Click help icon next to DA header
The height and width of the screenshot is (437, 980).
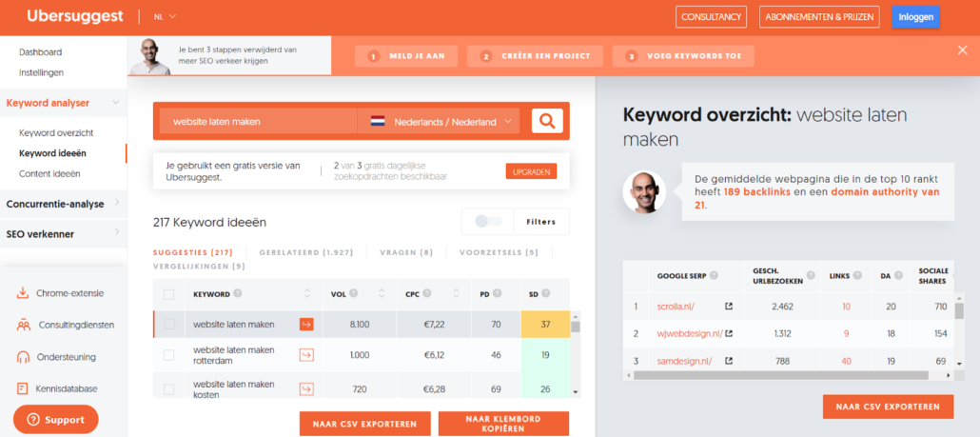click(x=899, y=276)
